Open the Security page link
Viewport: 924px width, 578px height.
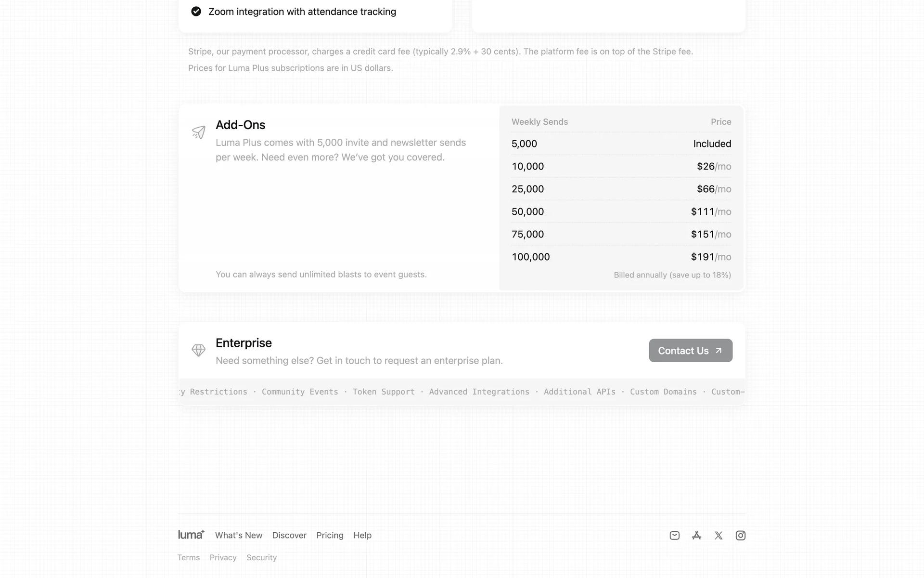click(261, 557)
